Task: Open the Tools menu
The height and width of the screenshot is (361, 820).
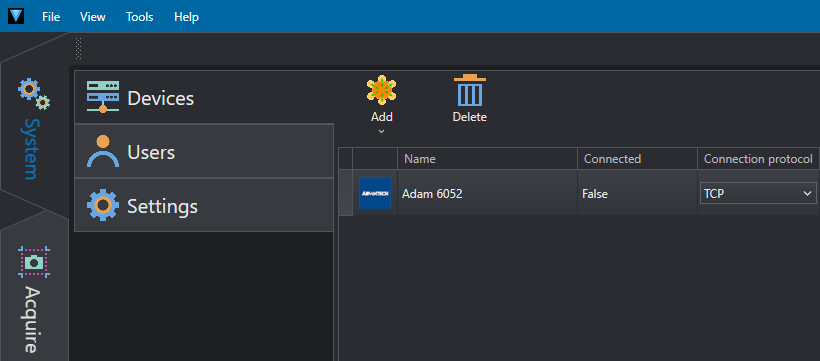Action: click(x=140, y=17)
